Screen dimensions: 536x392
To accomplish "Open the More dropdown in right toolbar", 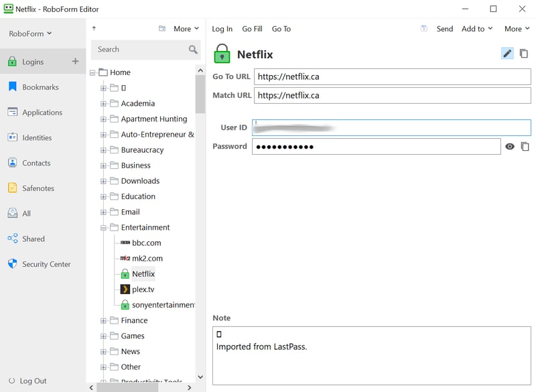I will tap(517, 29).
